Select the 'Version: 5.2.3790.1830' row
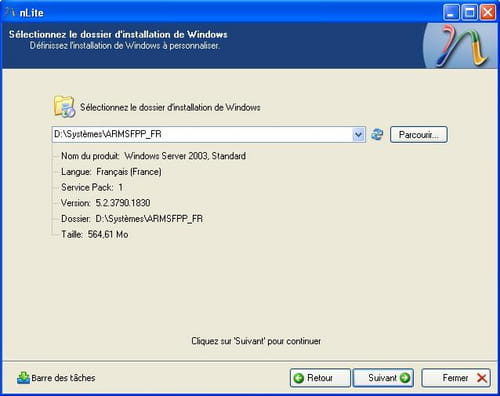This screenshot has width=500, height=396. click(106, 203)
